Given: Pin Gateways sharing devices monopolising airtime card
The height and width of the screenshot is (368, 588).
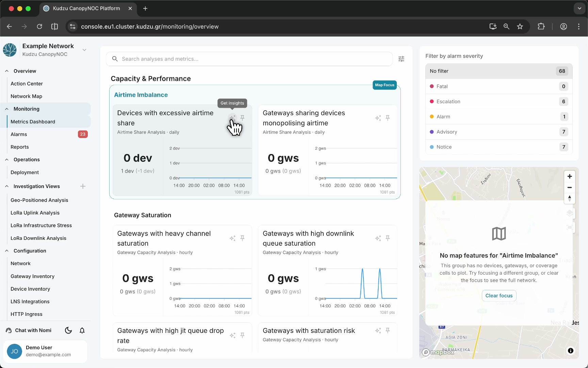Looking at the screenshot, I should tap(388, 118).
